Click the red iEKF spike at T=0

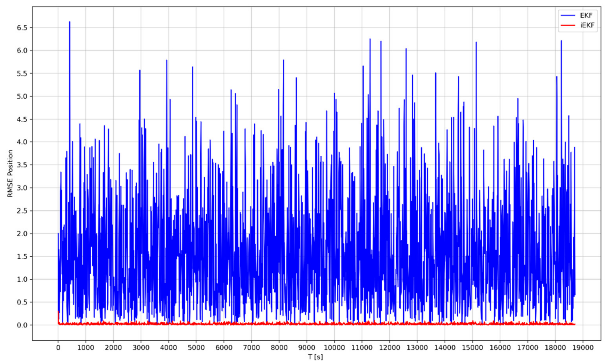58,316
